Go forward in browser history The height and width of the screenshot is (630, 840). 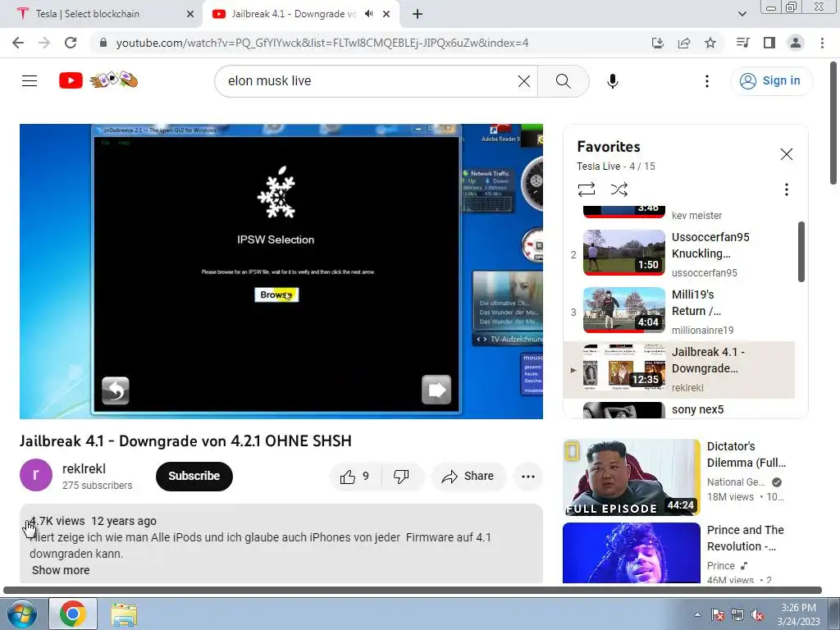[x=44, y=43]
